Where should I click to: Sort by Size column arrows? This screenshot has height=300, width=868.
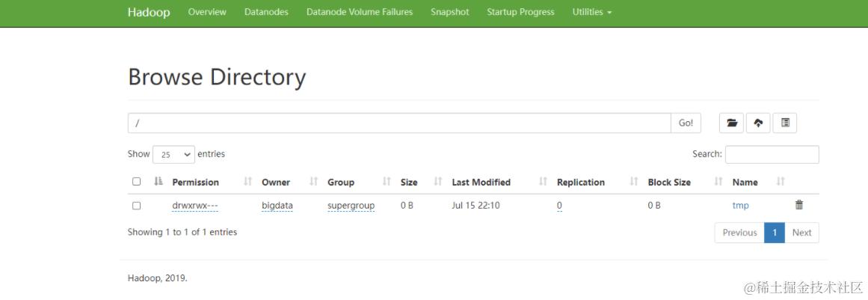tap(438, 182)
